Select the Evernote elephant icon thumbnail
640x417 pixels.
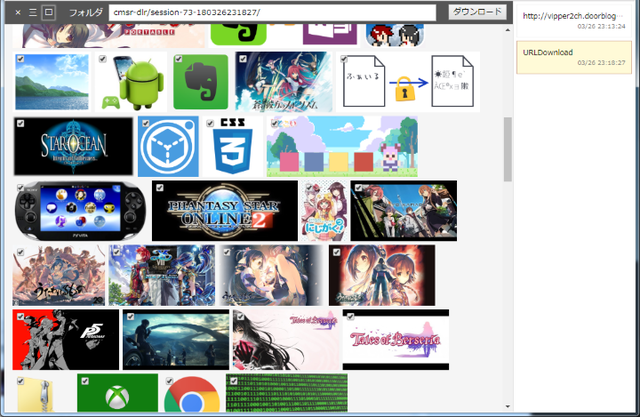[200, 82]
